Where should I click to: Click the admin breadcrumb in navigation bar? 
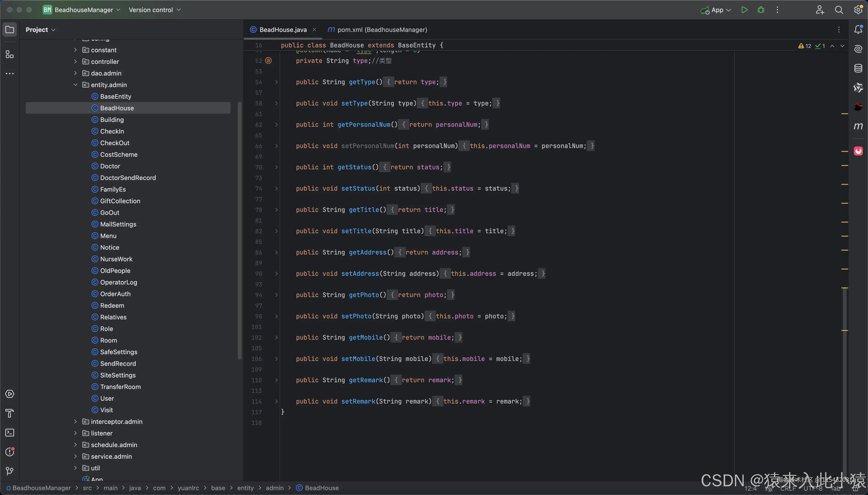click(274, 488)
